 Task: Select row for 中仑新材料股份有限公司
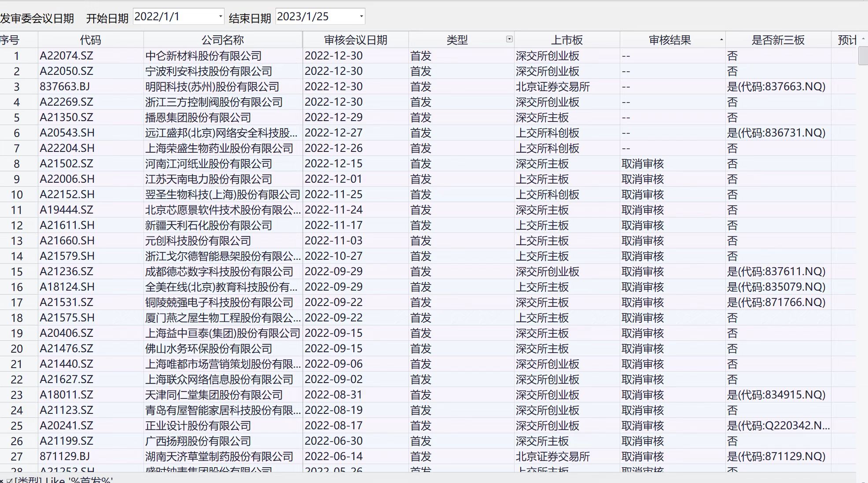pyautogui.click(x=203, y=56)
